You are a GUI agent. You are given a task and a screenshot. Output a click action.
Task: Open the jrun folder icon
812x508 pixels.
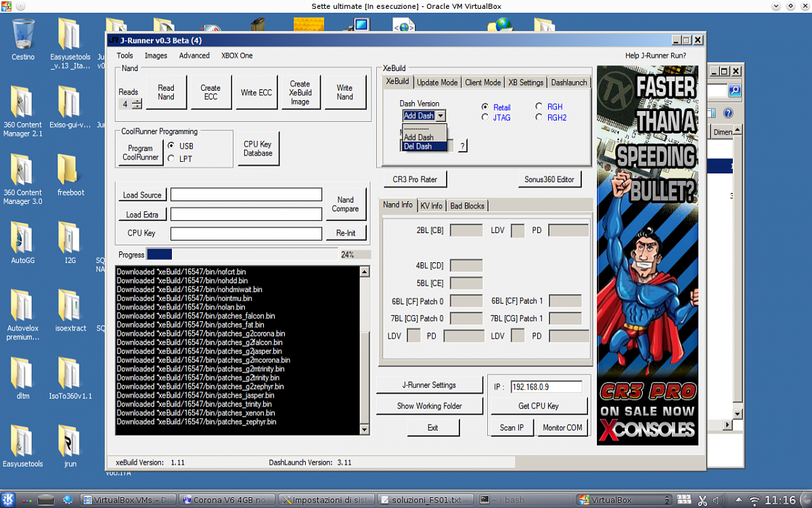69,441
